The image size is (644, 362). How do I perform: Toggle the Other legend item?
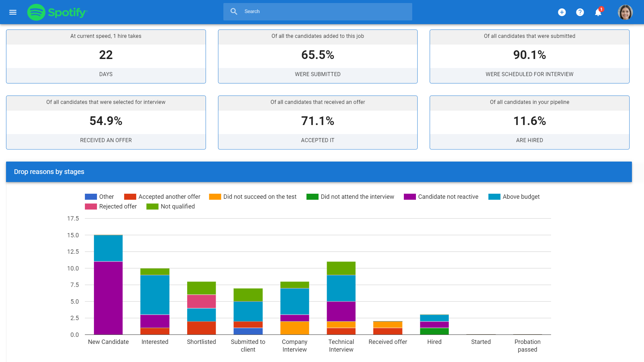coord(99,197)
